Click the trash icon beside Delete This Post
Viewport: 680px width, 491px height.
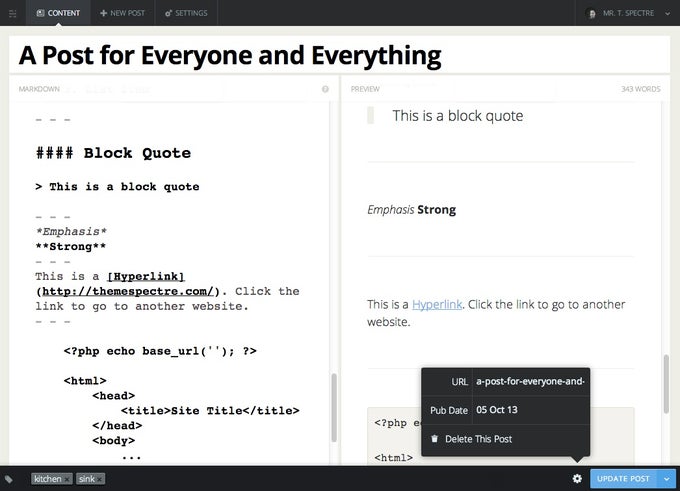[x=434, y=439]
